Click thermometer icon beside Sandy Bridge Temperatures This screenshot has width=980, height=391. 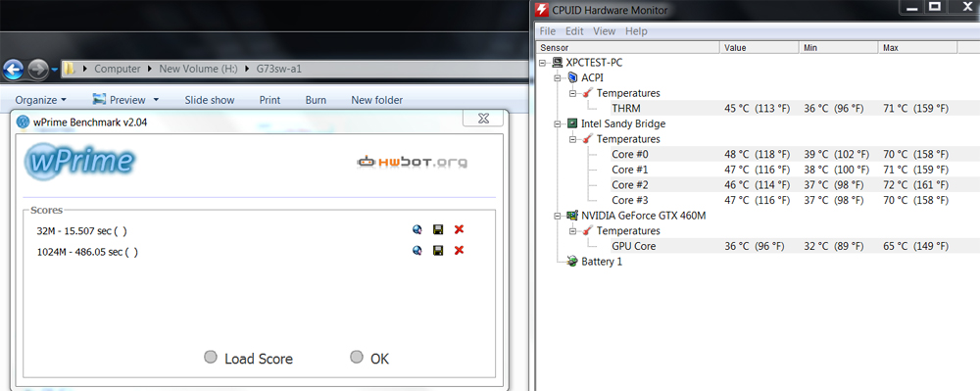(587, 138)
